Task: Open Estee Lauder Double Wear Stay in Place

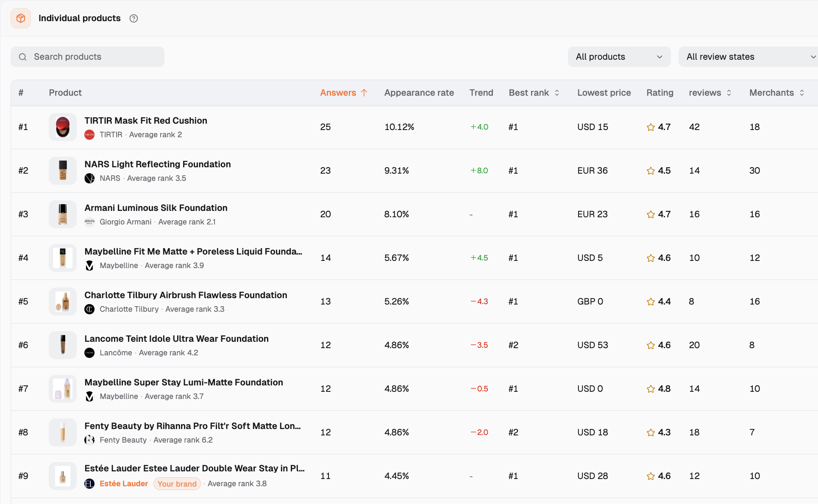Action: pos(195,468)
